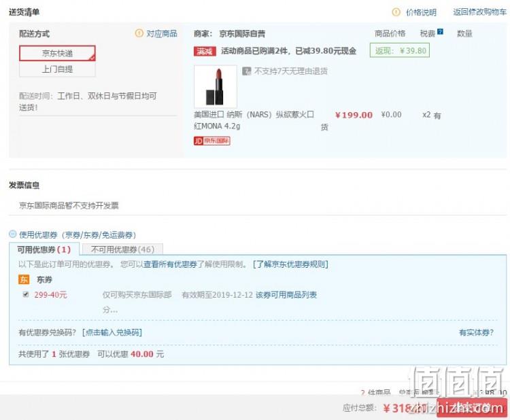Click the no 7-day return icon
Screen dimensions: 510x420
pos(247,71)
